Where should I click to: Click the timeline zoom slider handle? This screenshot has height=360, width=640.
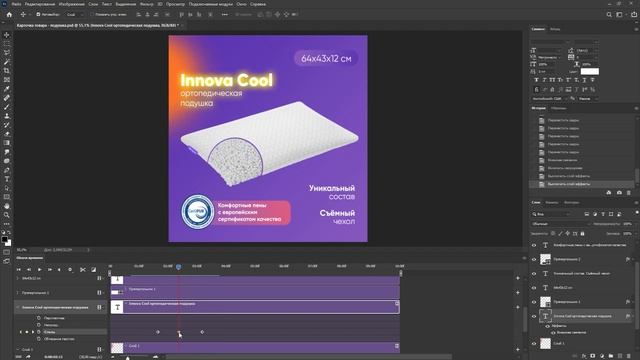click(x=128, y=358)
